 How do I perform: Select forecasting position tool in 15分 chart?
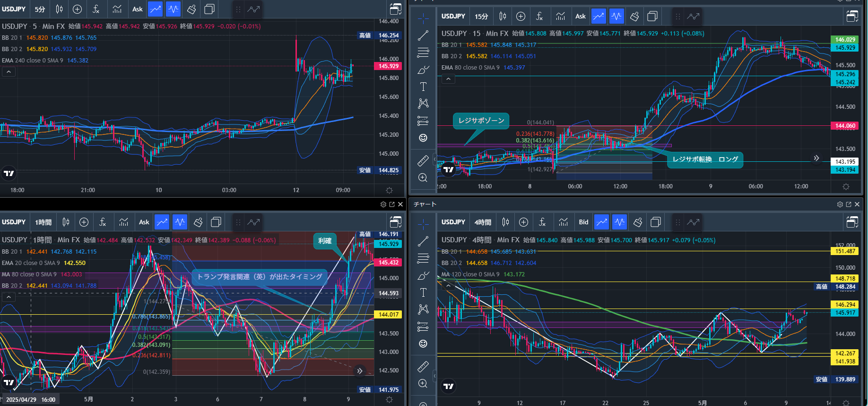coord(423,121)
